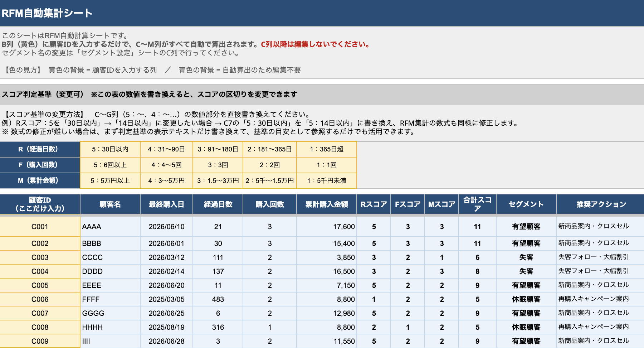644x348 pixels.
Task: Select the 4：31〜90日 criteria cell
Action: click(166, 149)
